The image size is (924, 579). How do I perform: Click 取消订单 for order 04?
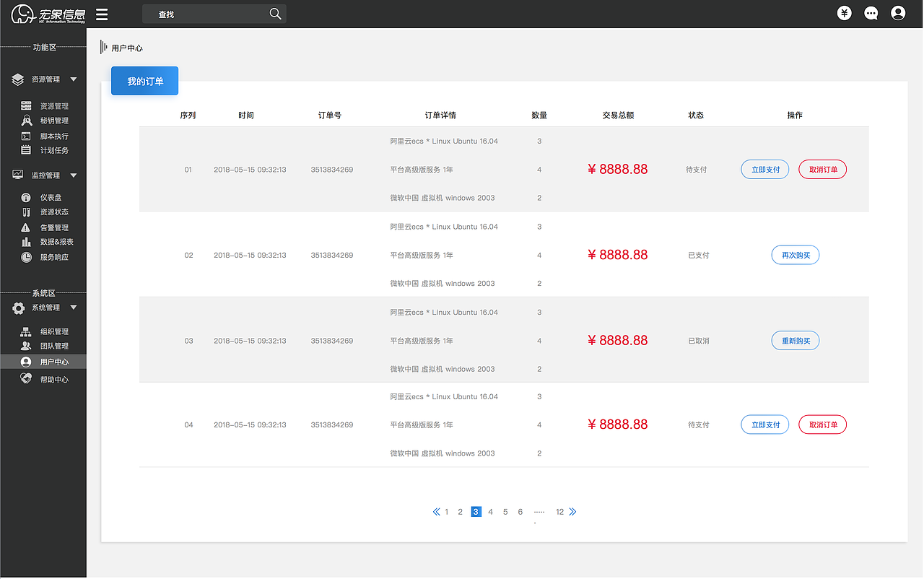pyautogui.click(x=823, y=425)
